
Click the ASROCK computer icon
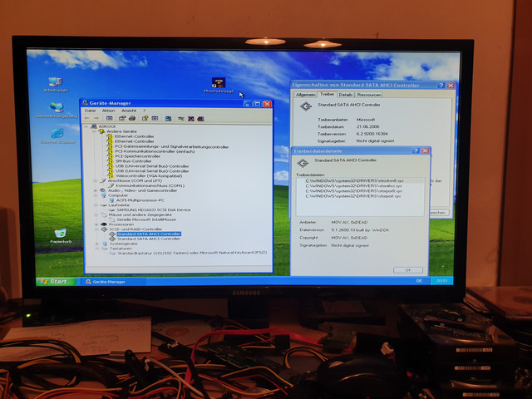click(94, 126)
